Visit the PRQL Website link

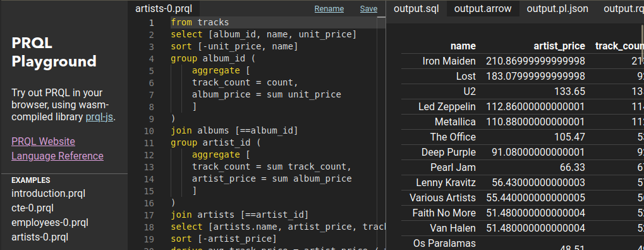(43, 141)
